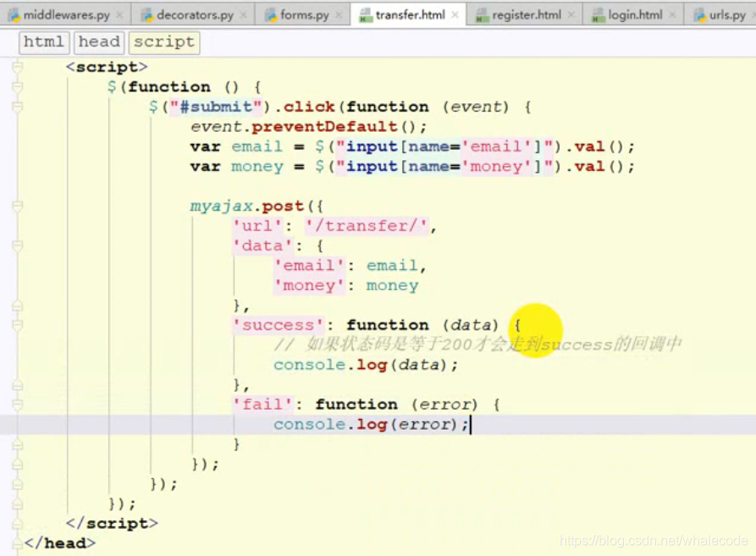Viewport: 756px width, 556px height.
Task: Fold the $(function () { block
Action: point(18,87)
